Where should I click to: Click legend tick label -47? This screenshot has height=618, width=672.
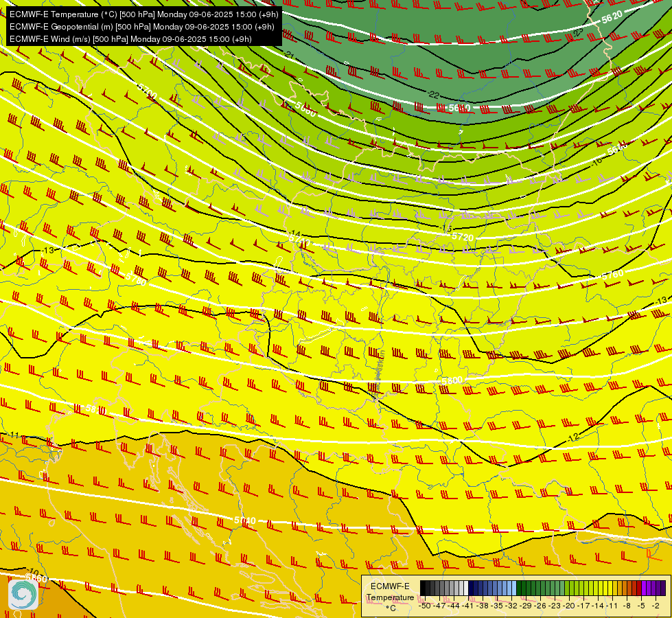[439, 606]
